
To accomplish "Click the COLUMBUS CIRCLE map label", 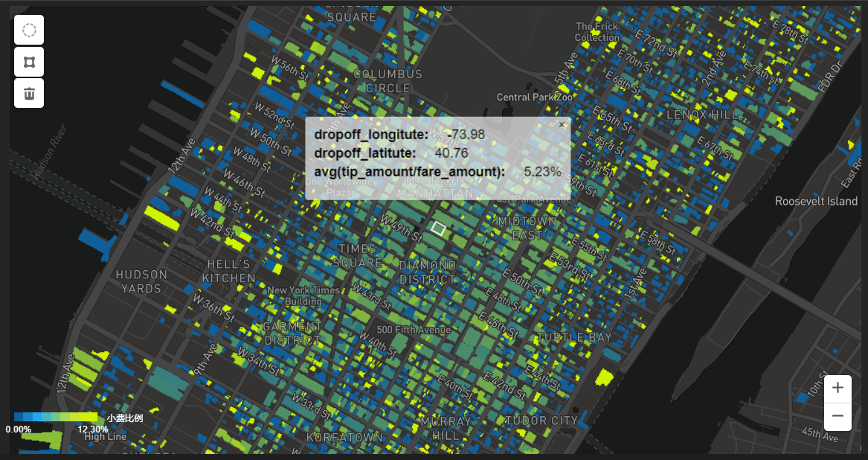I will click(x=388, y=81).
